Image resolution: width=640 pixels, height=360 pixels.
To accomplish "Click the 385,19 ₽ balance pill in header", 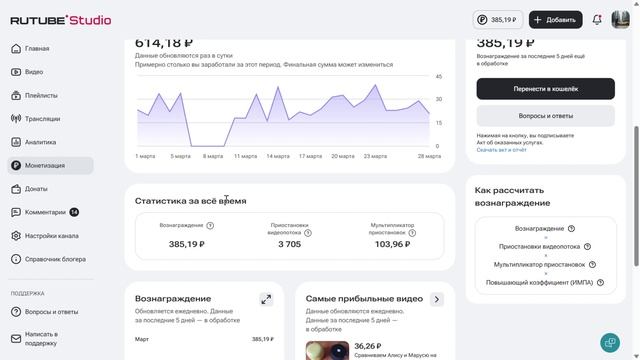I will pos(498,20).
